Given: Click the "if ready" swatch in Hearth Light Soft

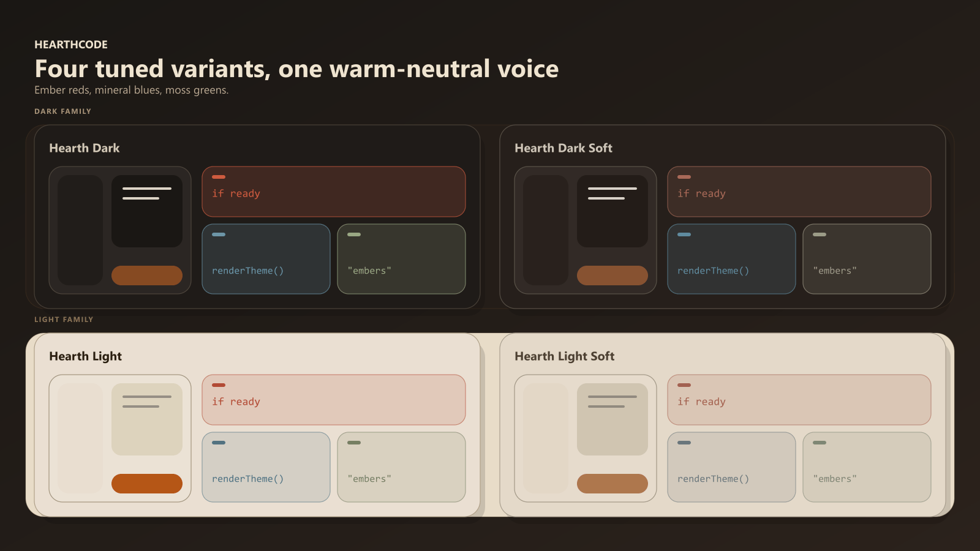Looking at the screenshot, I should coord(799,400).
